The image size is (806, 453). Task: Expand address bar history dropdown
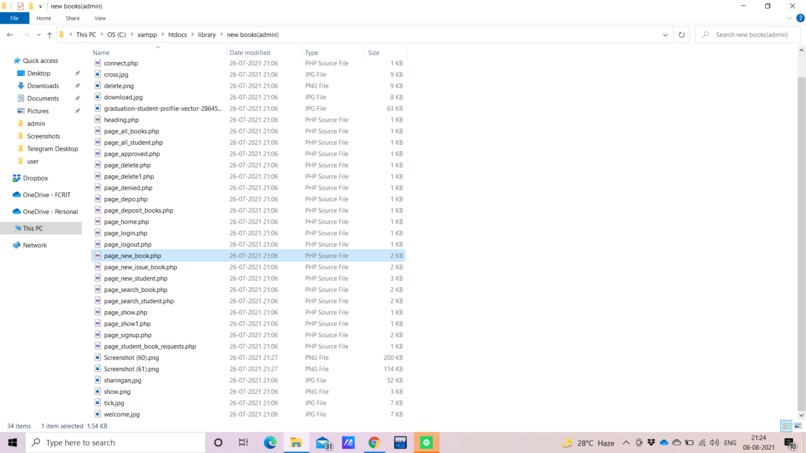click(665, 35)
